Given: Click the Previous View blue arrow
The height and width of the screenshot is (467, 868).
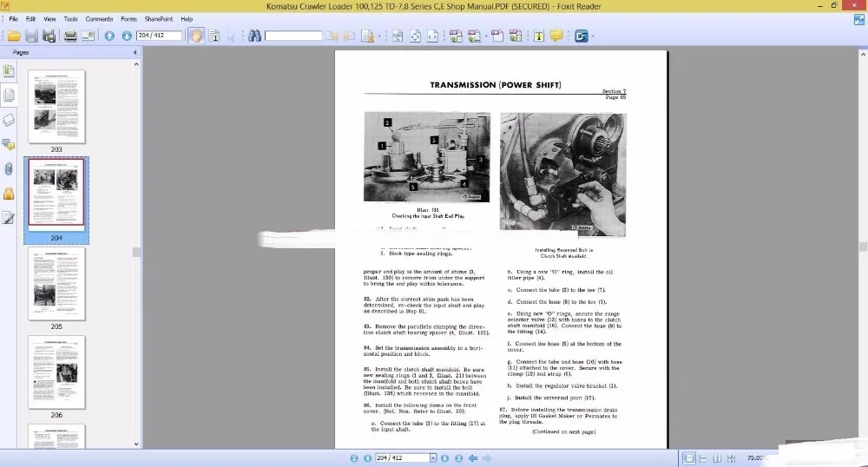Looking at the screenshot, I should [x=473, y=458].
